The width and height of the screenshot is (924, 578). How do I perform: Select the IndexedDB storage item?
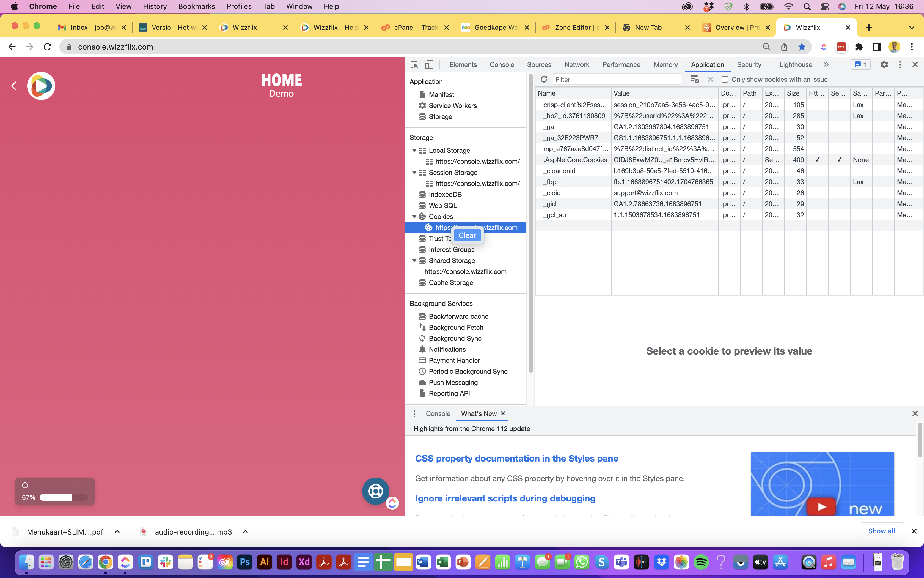[x=445, y=195]
